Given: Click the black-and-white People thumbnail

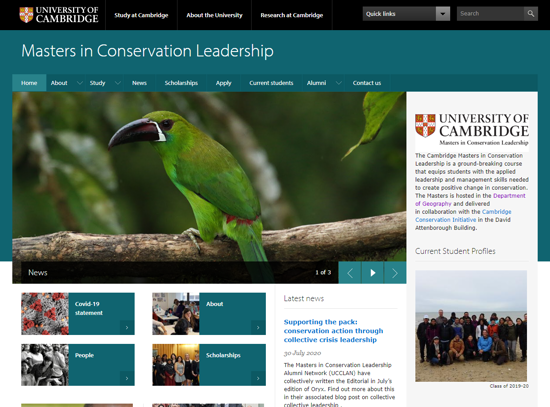Looking at the screenshot, I should click(45, 365).
